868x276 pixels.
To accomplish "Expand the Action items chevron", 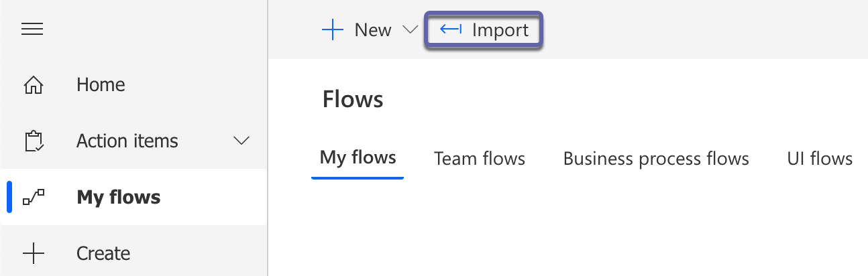I will pyautogui.click(x=240, y=141).
